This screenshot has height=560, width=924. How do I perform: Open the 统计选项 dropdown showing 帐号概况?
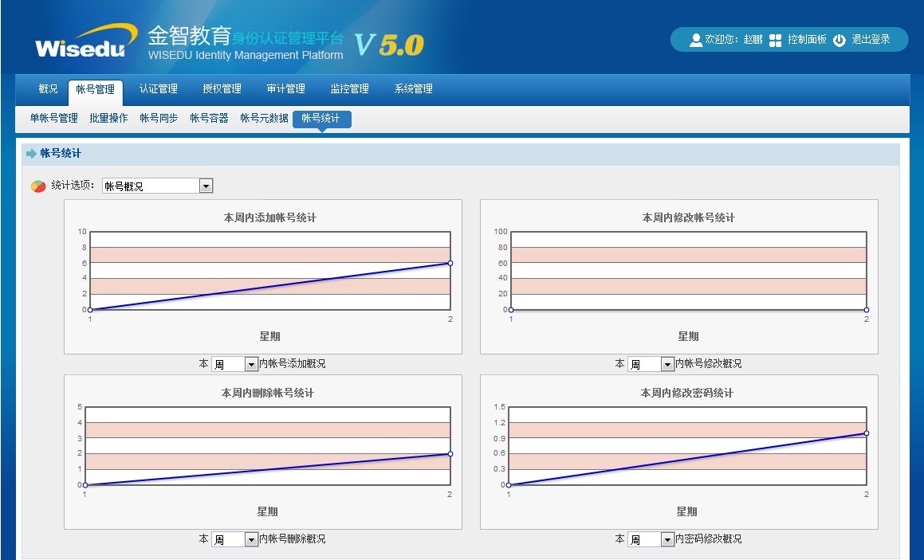tap(157, 186)
